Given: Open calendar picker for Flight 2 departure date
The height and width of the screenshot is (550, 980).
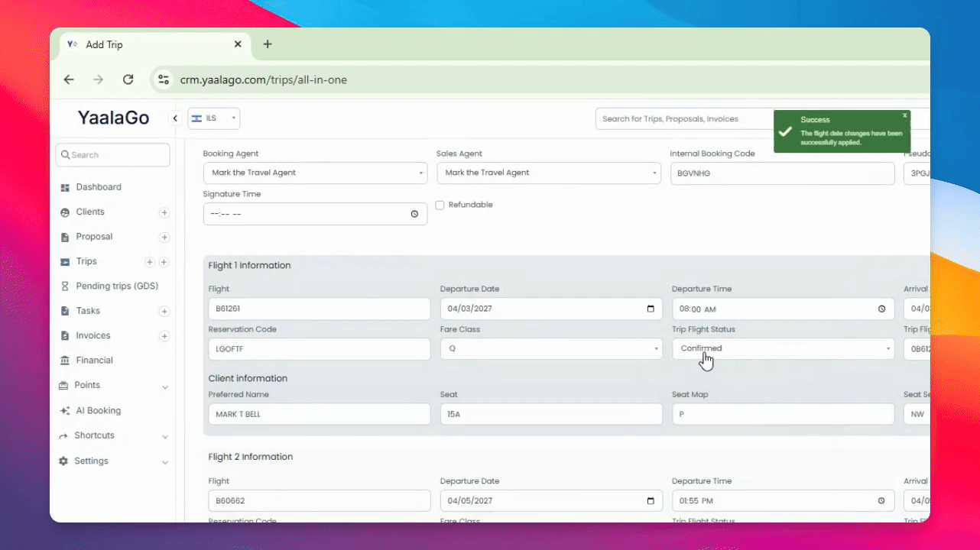Looking at the screenshot, I should coord(651,501).
